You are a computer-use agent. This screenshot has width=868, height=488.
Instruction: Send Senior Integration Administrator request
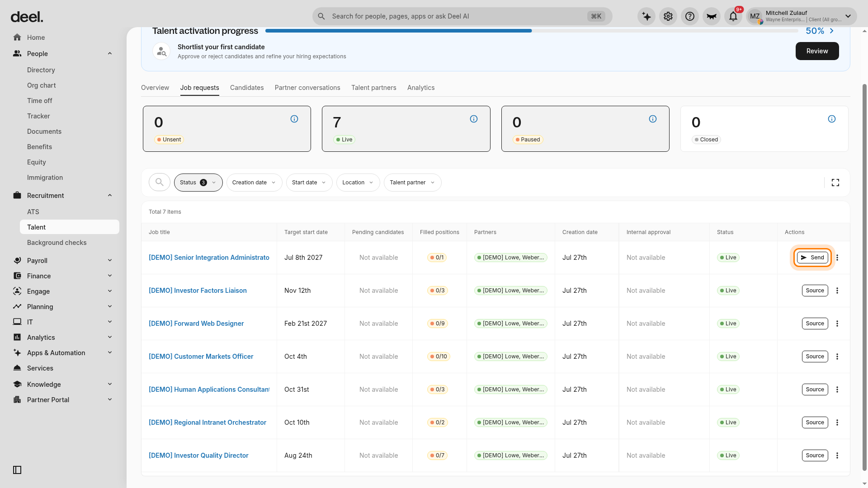(x=812, y=258)
